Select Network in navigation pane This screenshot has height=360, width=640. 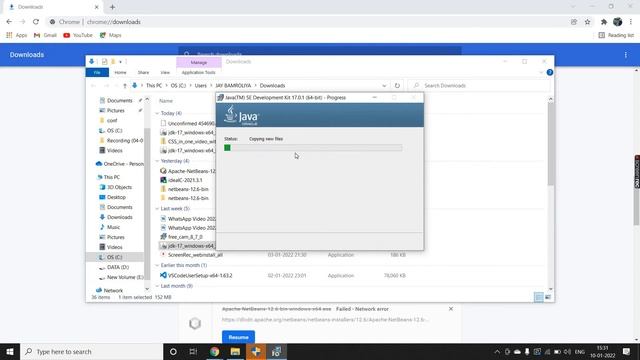click(x=109, y=290)
